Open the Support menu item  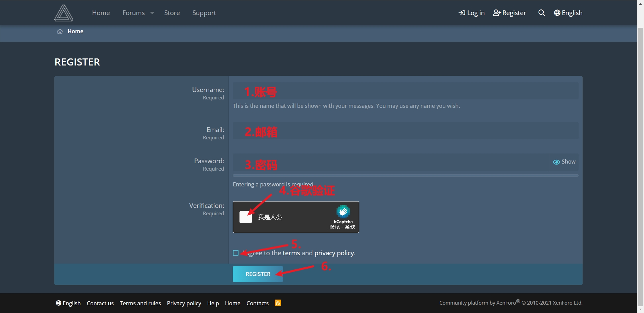coord(204,13)
